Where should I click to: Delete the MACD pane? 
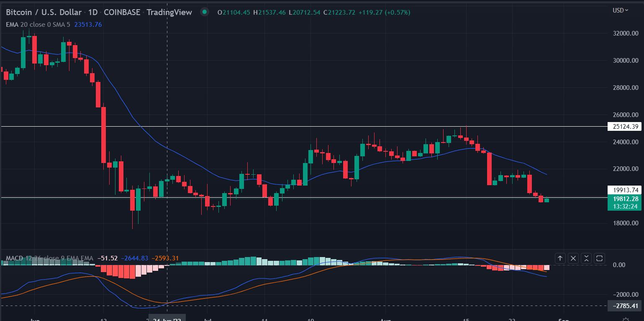(x=573, y=258)
